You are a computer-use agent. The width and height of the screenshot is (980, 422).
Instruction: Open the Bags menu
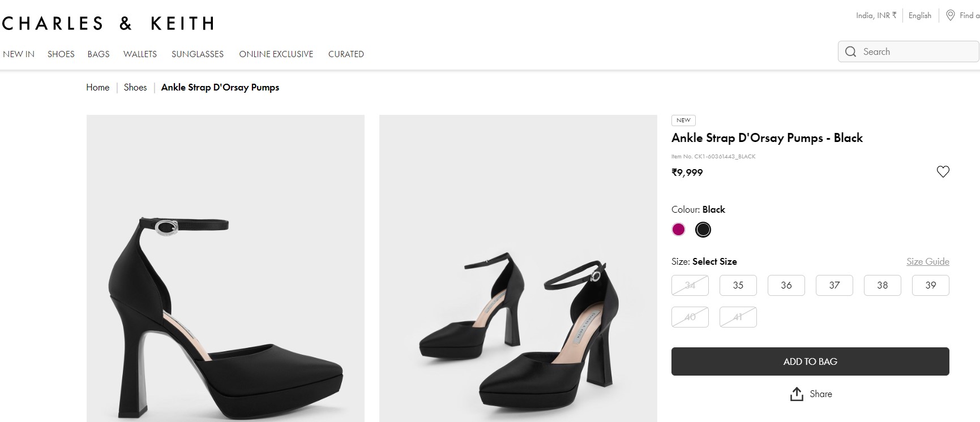[x=99, y=54]
